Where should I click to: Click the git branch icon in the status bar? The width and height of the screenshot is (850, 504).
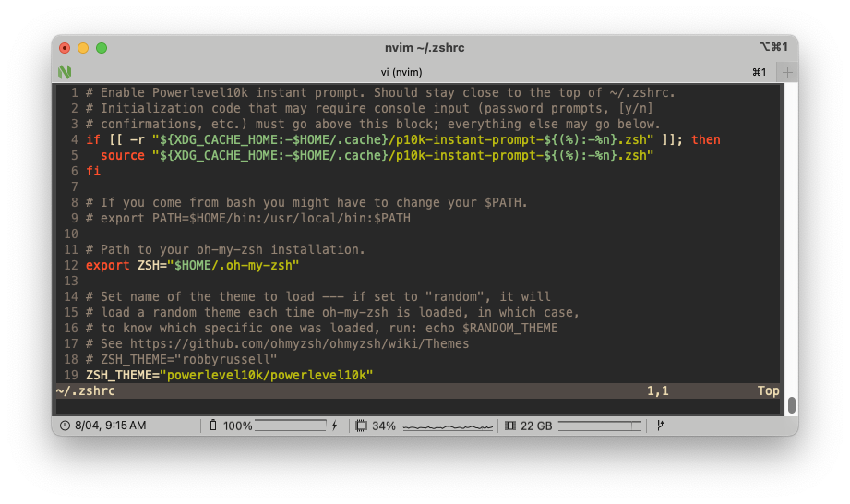click(660, 426)
